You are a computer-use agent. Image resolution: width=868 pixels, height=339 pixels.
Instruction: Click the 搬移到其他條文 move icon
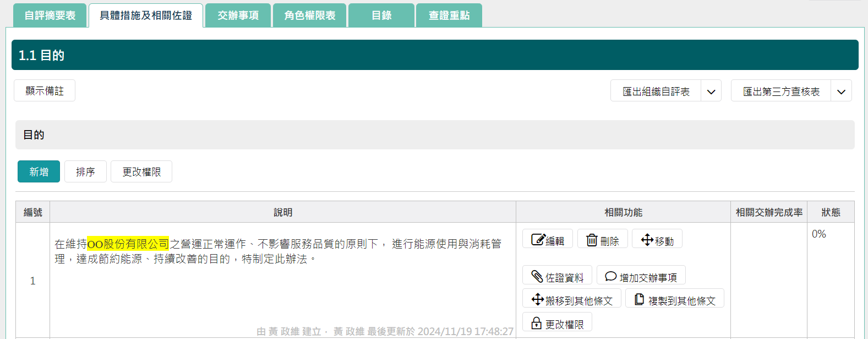coord(537,299)
